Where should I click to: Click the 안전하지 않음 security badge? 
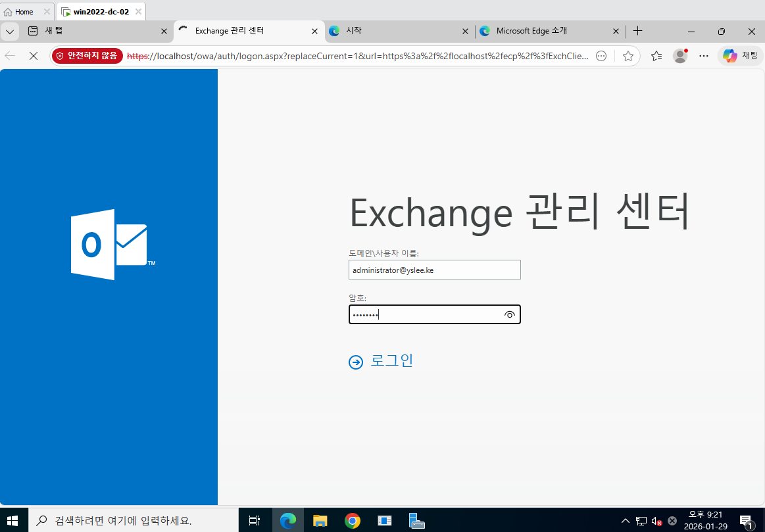point(87,56)
